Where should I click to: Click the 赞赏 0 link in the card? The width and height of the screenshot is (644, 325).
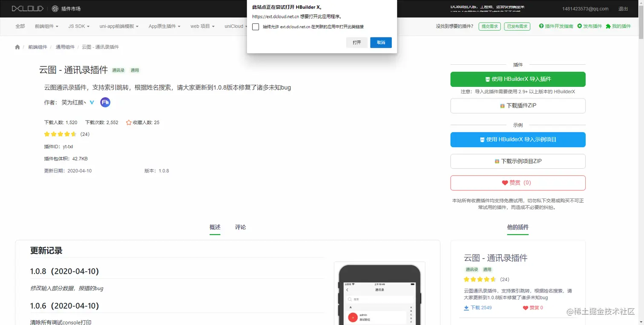point(533,308)
